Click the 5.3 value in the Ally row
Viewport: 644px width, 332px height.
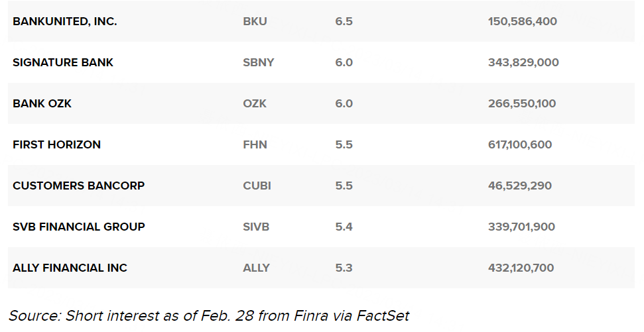344,268
